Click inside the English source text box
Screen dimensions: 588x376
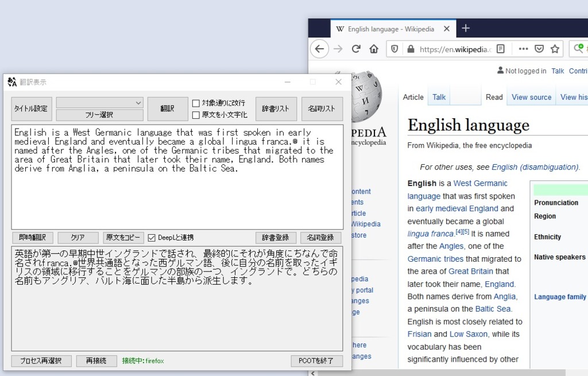click(177, 177)
